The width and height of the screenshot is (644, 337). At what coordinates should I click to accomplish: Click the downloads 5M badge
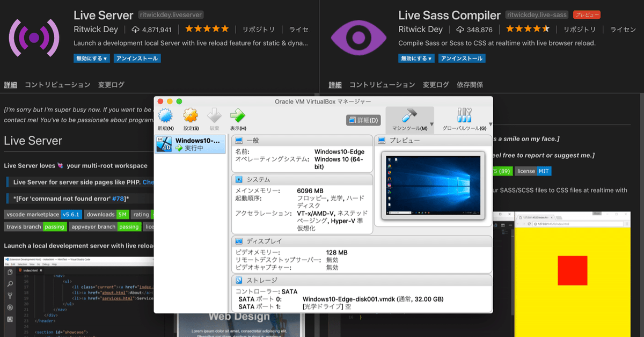point(107,215)
